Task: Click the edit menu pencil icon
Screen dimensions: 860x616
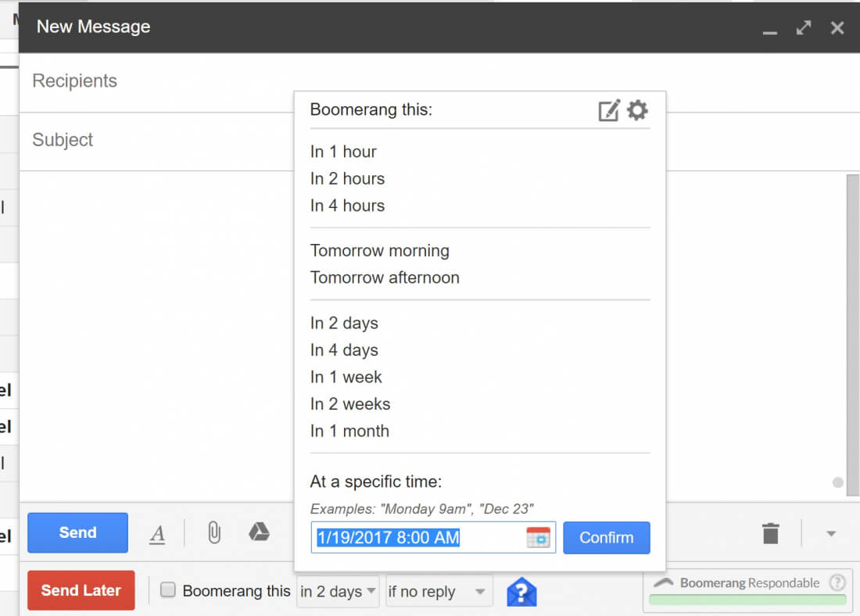Action: (609, 111)
